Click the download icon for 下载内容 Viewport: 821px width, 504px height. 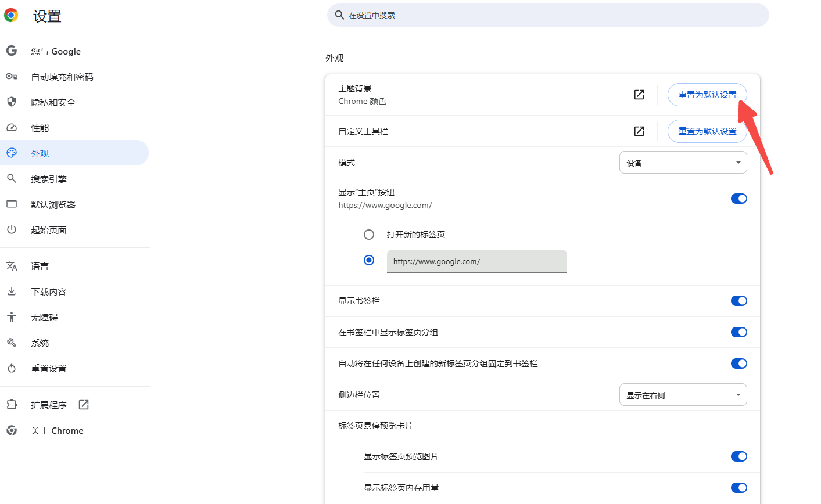click(12, 291)
